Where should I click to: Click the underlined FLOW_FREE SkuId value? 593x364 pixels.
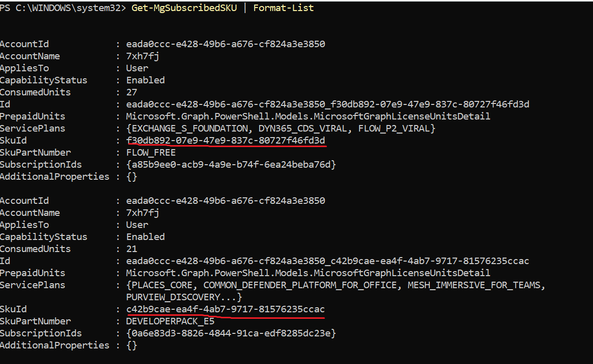[x=225, y=140]
